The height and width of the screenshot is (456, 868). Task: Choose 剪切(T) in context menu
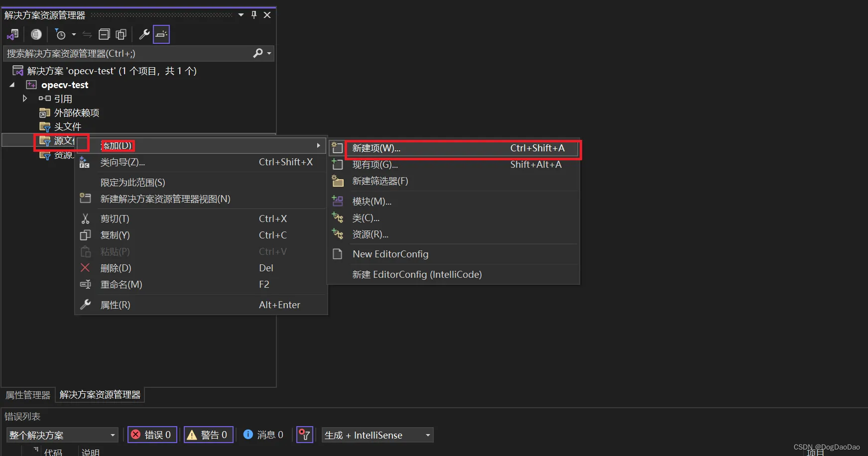pos(200,219)
